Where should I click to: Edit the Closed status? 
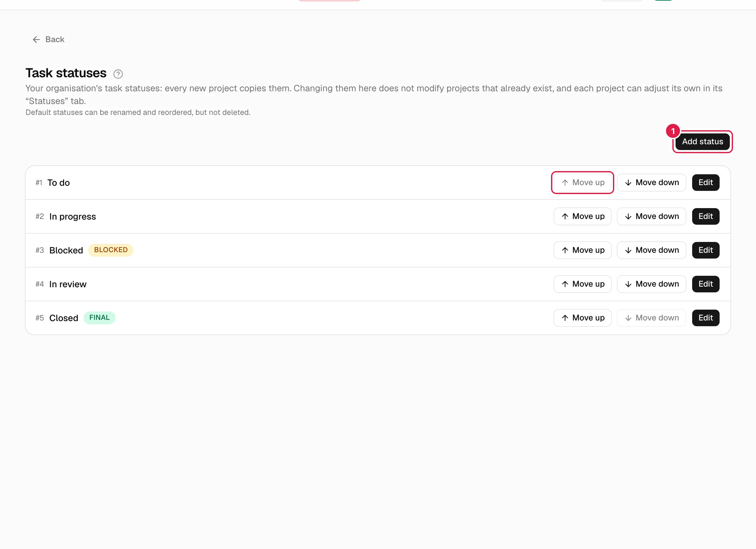tap(706, 318)
